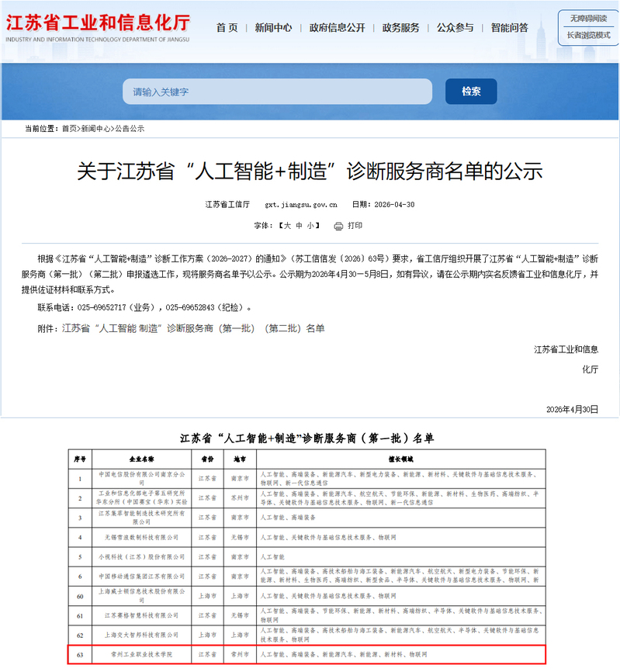Click the signature 江苏省工业和信息化厅

[x=566, y=359]
